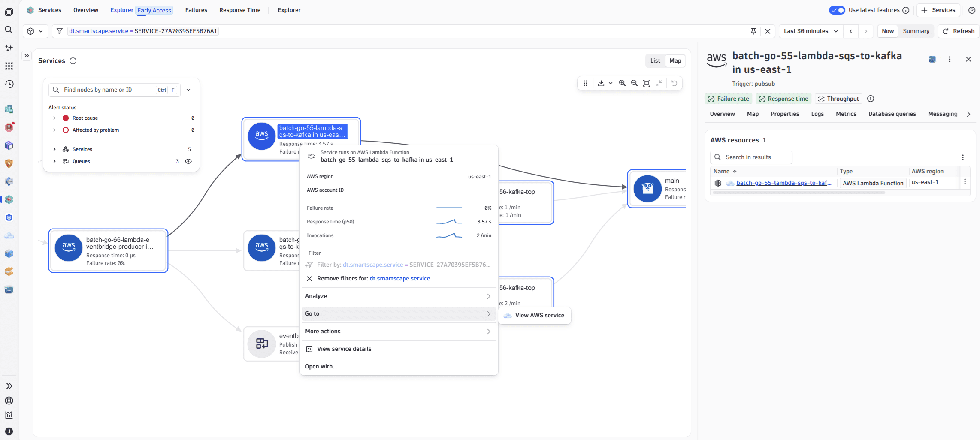The image size is (980, 440).
Task: Open the Davis AI sparkle icon
Action: [9, 48]
